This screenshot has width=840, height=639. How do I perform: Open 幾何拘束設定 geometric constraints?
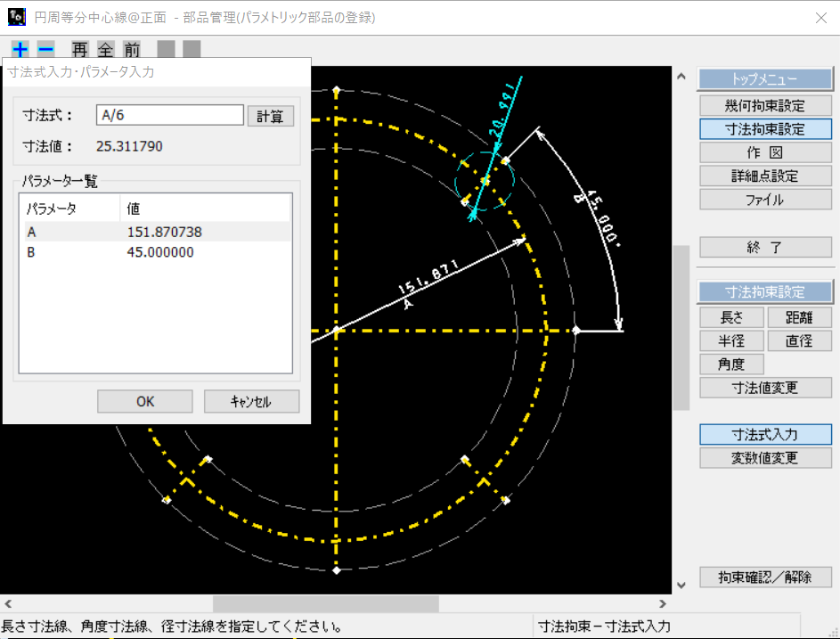click(765, 105)
